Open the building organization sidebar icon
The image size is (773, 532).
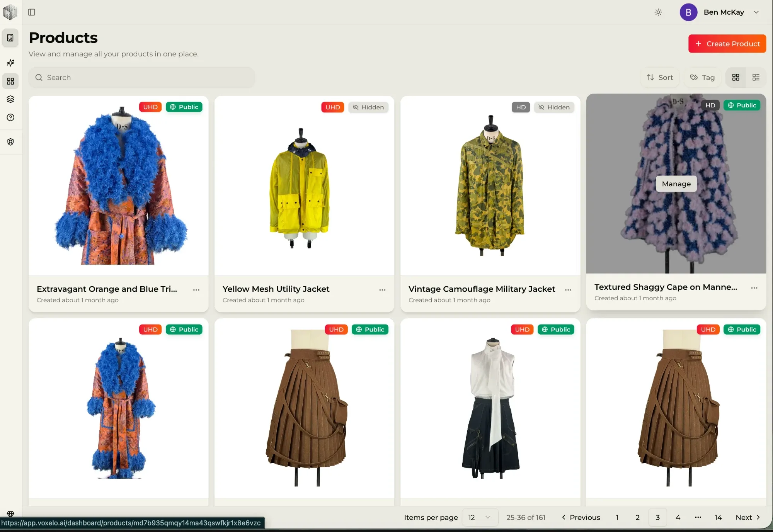tap(10, 38)
